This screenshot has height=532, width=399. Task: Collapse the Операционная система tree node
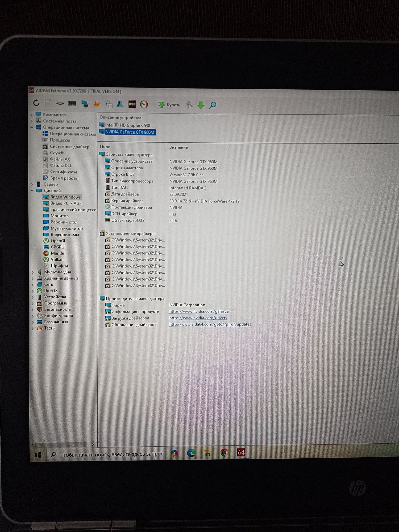[32, 127]
